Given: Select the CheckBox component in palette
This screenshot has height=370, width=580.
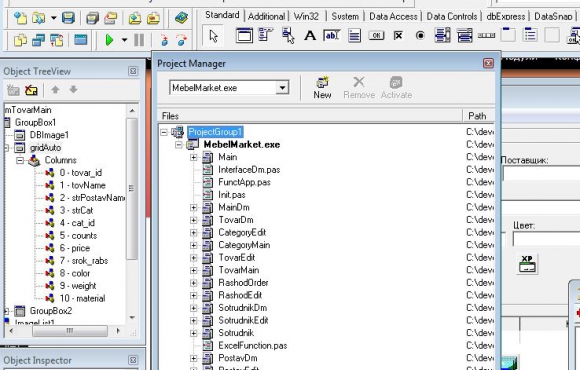Looking at the screenshot, I should 398,36.
